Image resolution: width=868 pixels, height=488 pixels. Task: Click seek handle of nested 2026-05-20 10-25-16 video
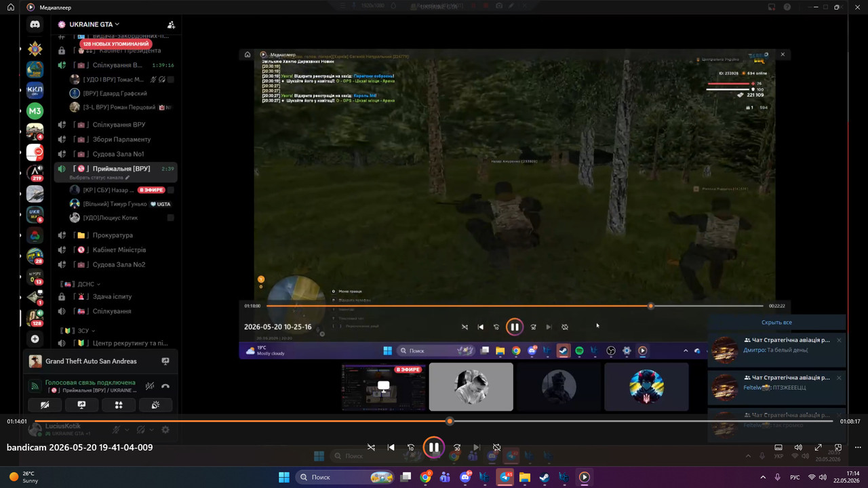pyautogui.click(x=651, y=306)
